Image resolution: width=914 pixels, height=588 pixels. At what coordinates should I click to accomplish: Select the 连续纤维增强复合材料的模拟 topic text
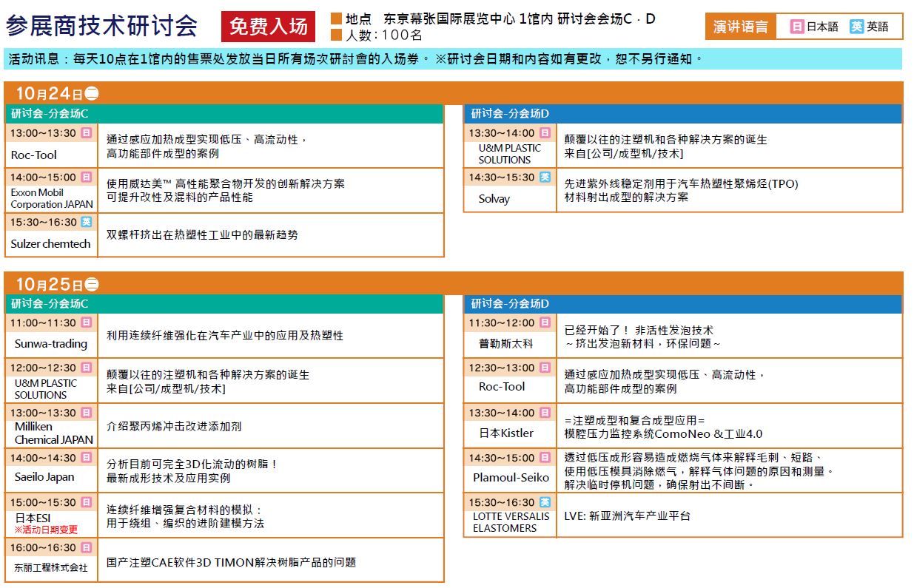click(186, 516)
